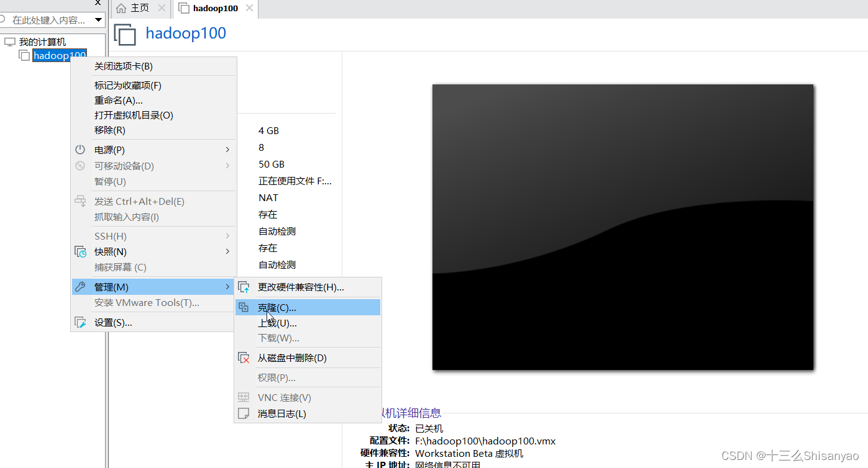Click the Power (电源) icon in the context menu

tap(80, 150)
